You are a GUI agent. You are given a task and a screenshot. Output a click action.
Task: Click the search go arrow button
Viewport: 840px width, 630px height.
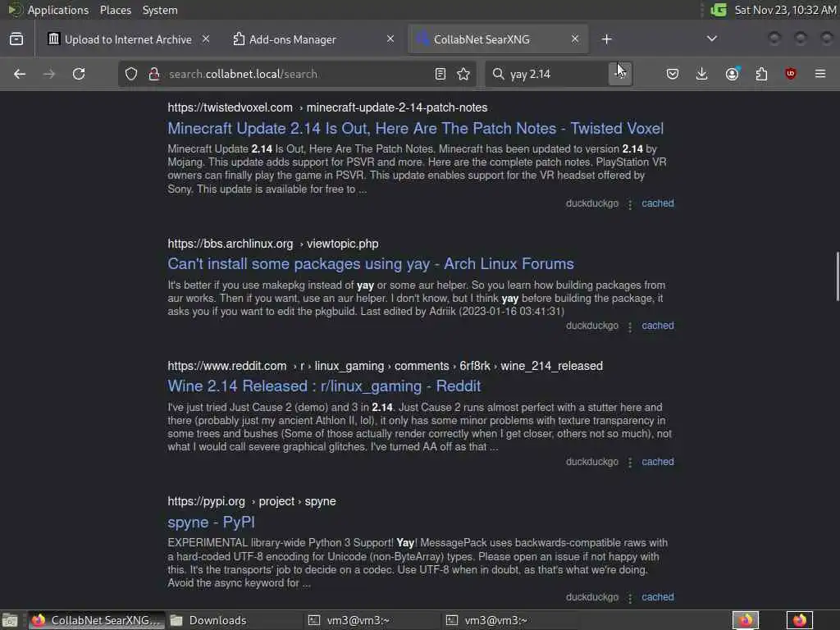coord(620,74)
